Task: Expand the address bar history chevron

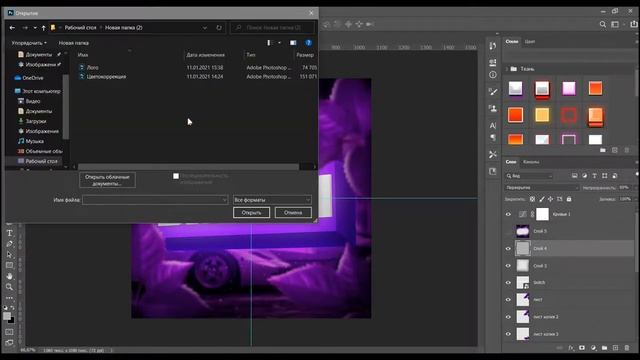Action: 204,28
